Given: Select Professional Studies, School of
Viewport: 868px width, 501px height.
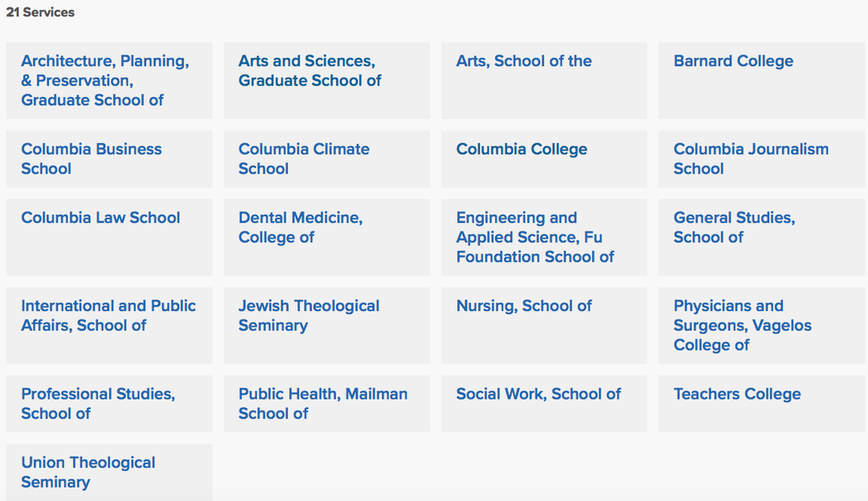Looking at the screenshot, I should point(98,403).
